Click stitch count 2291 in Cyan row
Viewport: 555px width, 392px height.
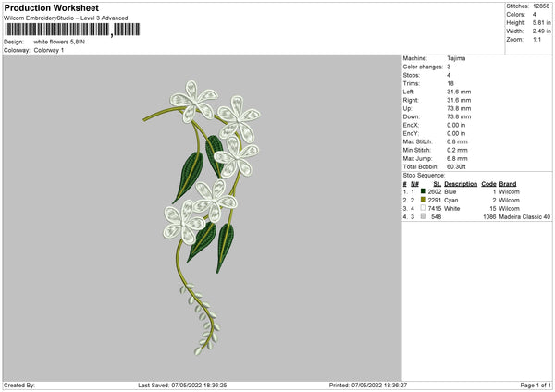[x=435, y=201]
